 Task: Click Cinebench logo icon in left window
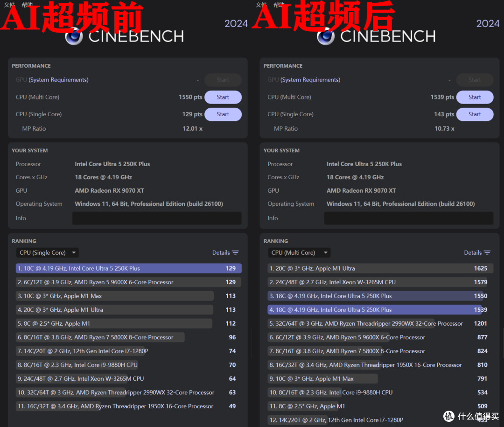[x=74, y=36]
